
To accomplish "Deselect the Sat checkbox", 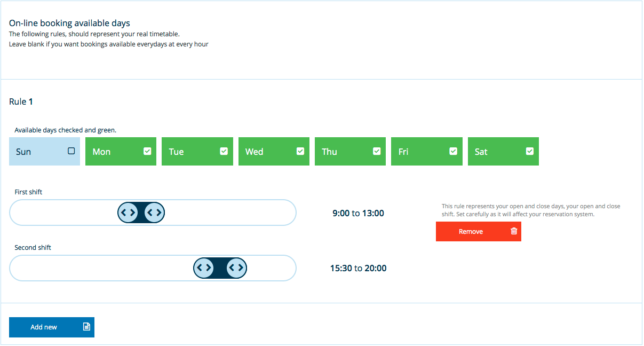I will 530,151.
